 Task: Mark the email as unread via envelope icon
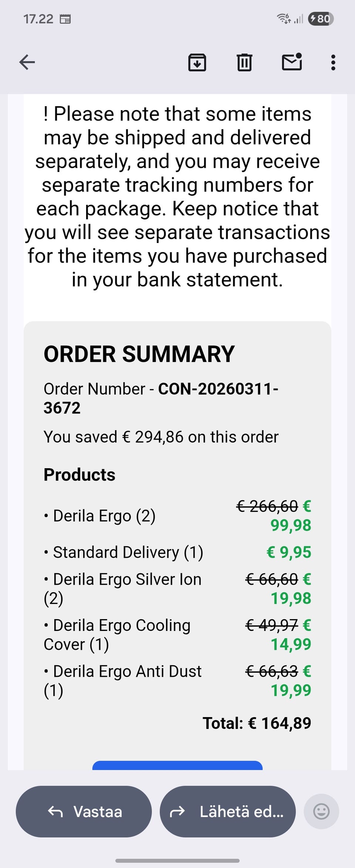pyautogui.click(x=292, y=62)
